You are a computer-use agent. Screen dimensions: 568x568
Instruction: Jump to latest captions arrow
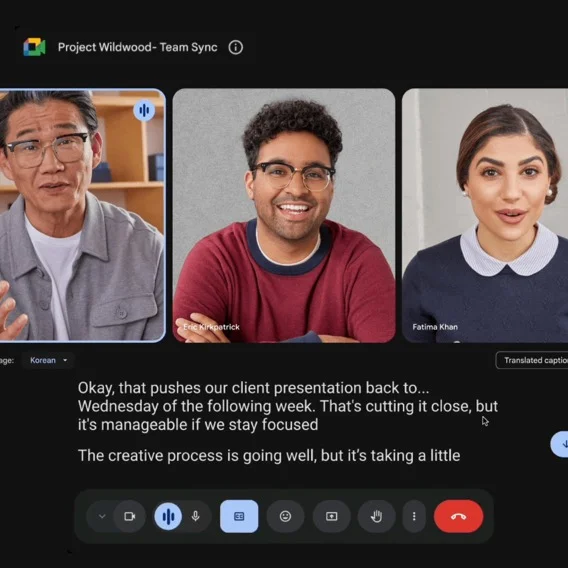tap(560, 444)
